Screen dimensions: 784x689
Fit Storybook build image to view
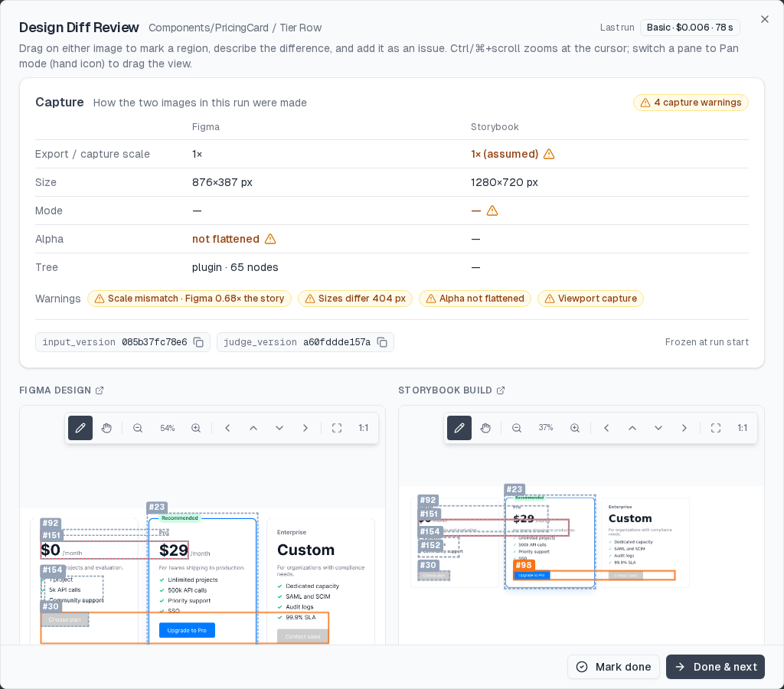[x=716, y=428]
